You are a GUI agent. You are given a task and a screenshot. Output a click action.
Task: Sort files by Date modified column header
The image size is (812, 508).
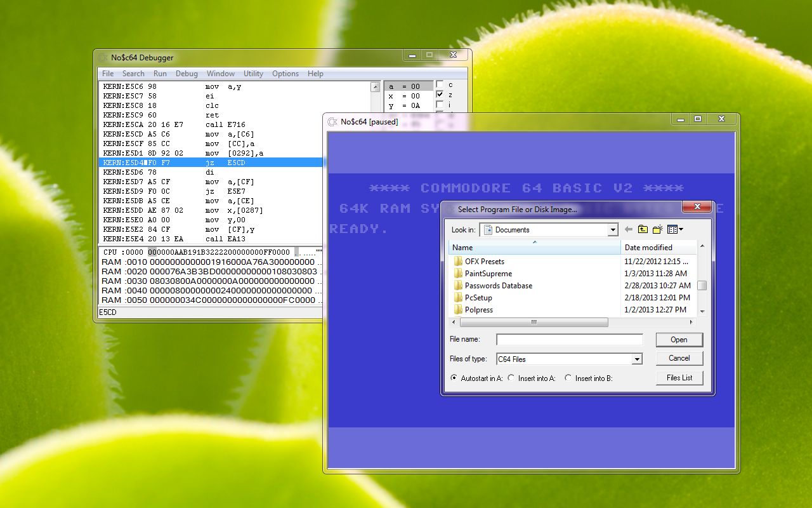[658, 247]
